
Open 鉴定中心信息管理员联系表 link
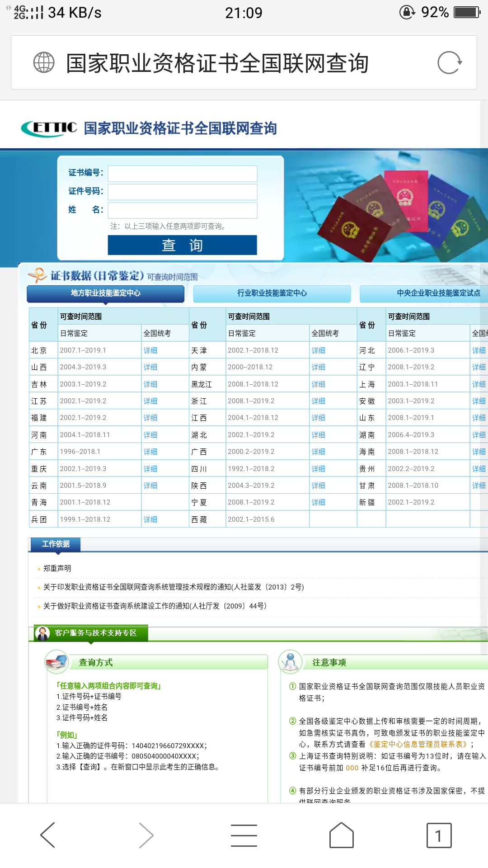[419, 744]
